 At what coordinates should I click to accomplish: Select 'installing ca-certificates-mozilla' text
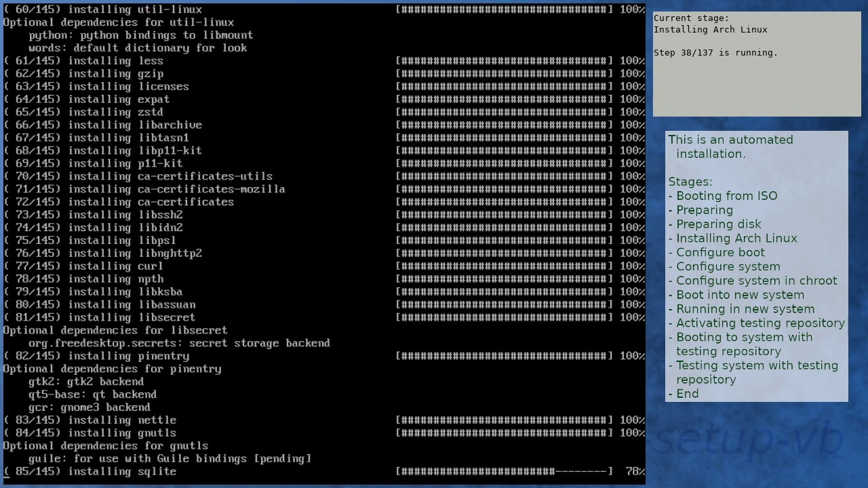click(176, 189)
